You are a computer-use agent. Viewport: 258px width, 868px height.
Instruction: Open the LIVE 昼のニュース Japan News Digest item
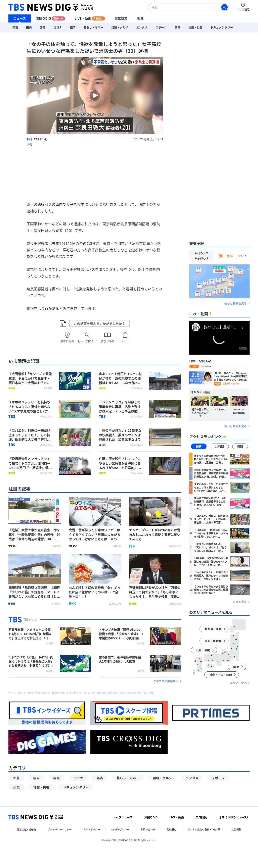click(x=219, y=378)
